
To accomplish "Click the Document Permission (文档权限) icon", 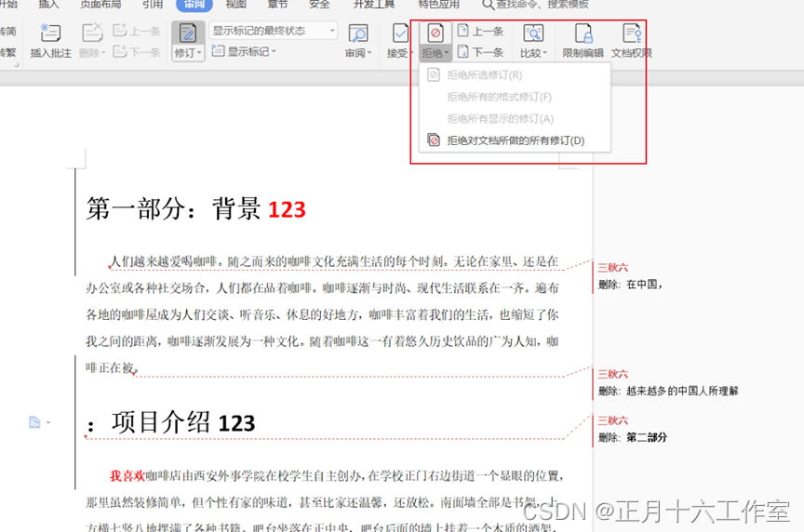I will coord(632,33).
